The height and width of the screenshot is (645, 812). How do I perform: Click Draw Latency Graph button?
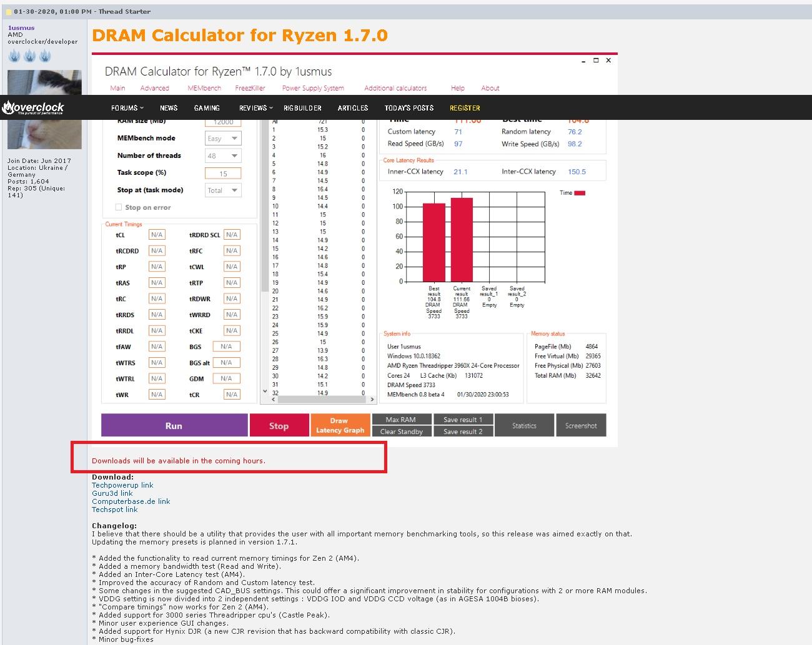(x=340, y=425)
